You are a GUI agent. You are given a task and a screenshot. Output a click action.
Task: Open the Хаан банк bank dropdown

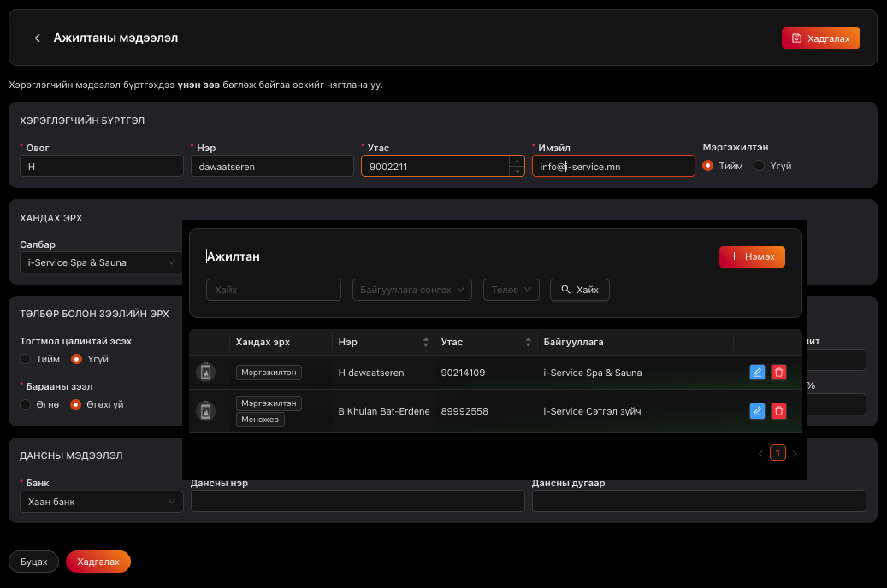101,502
